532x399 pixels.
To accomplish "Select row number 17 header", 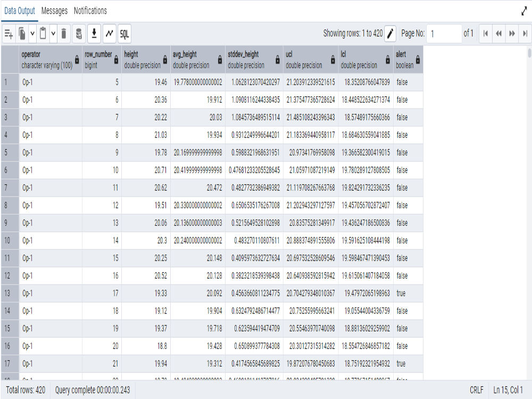I will coord(10,364).
